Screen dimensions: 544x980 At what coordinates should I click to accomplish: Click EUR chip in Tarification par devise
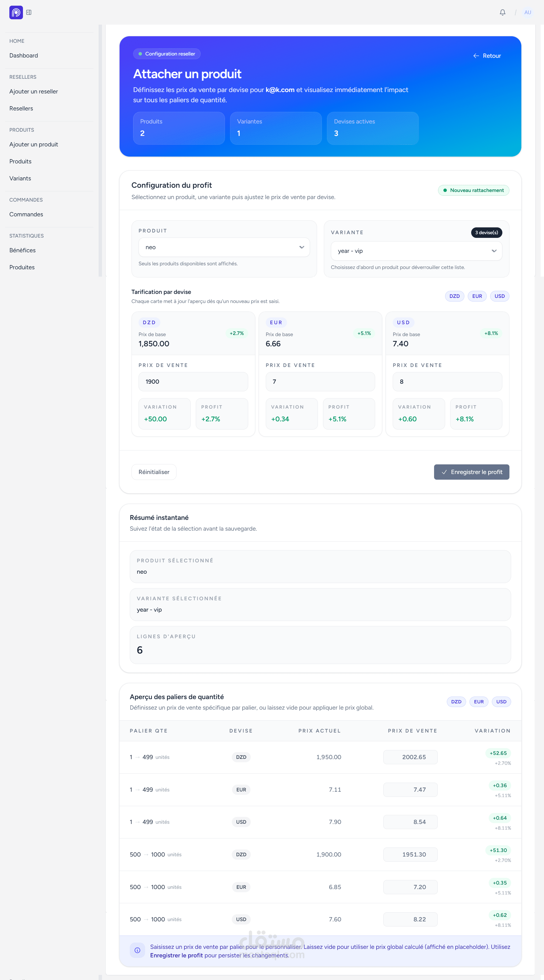477,296
